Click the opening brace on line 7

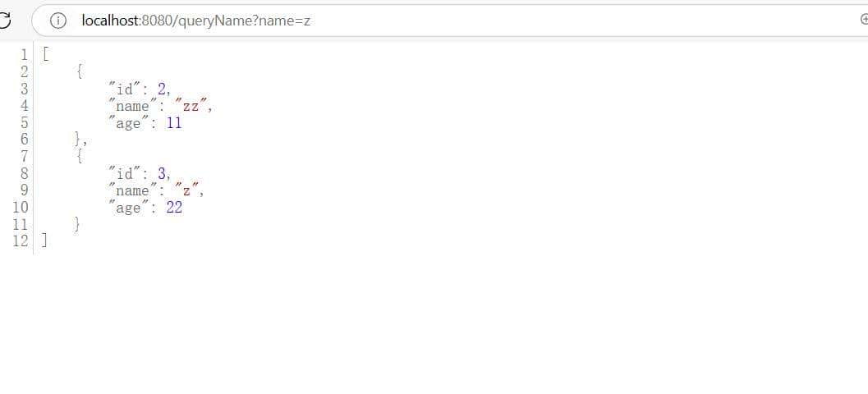(80, 157)
